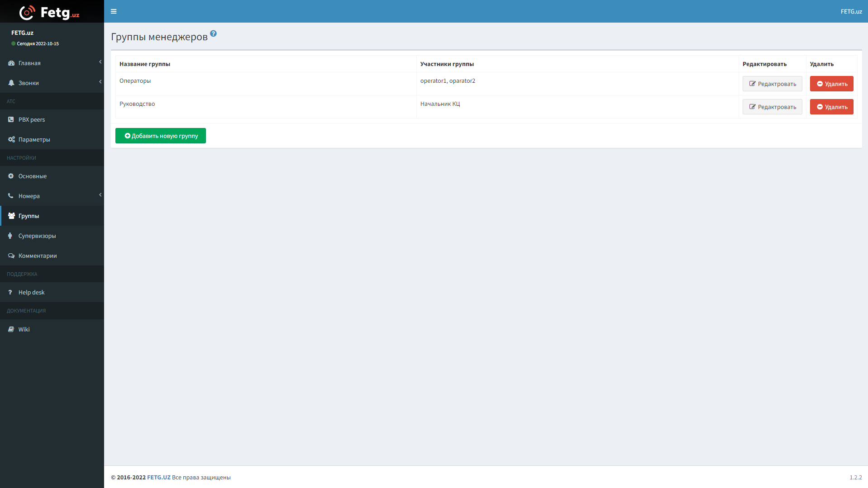The image size is (868, 488).
Task: Open Параметры settings in the sidebar
Action: tap(34, 139)
